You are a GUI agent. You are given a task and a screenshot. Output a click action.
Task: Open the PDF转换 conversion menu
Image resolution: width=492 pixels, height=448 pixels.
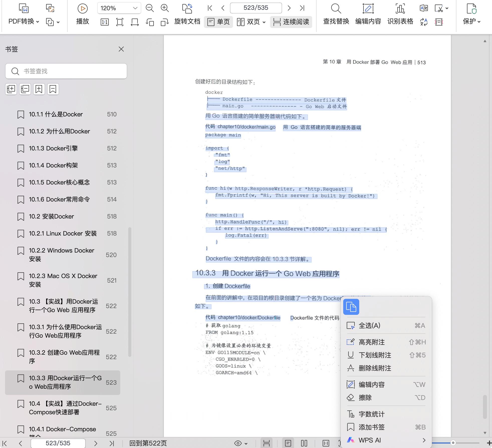(x=24, y=22)
